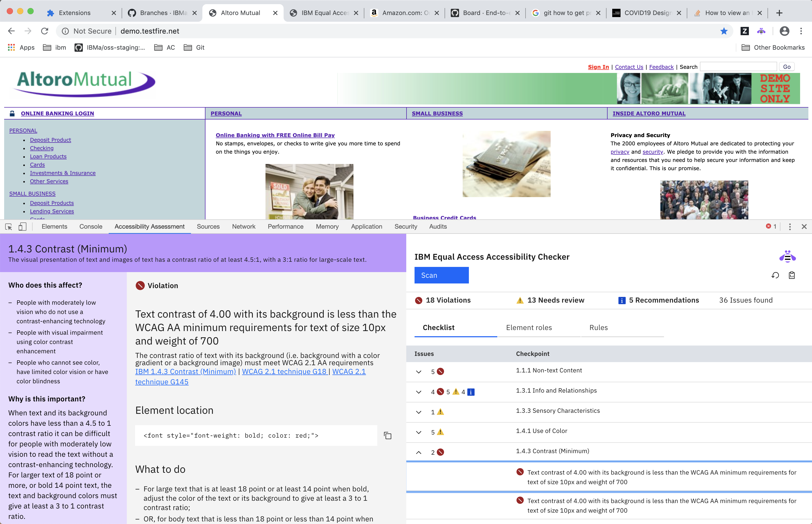The image size is (812, 524).
Task: Click the SMALL BUSINESS top navigation link
Action: click(x=437, y=113)
